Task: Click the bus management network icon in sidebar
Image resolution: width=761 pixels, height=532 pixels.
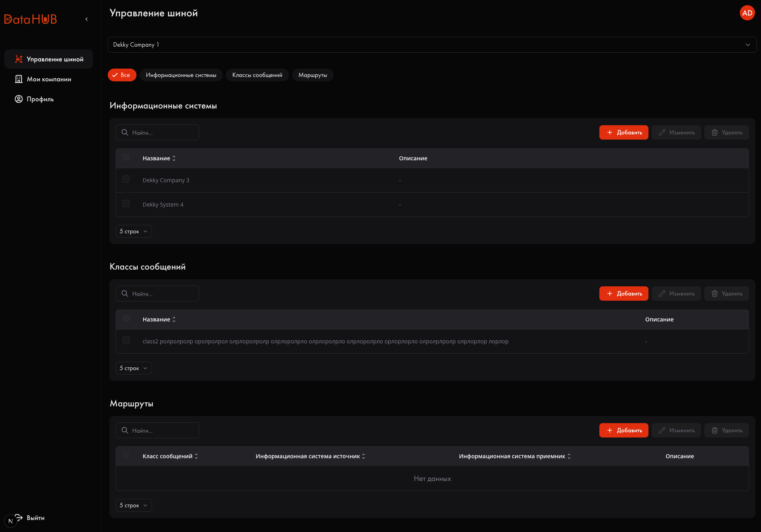Action: 19,59
